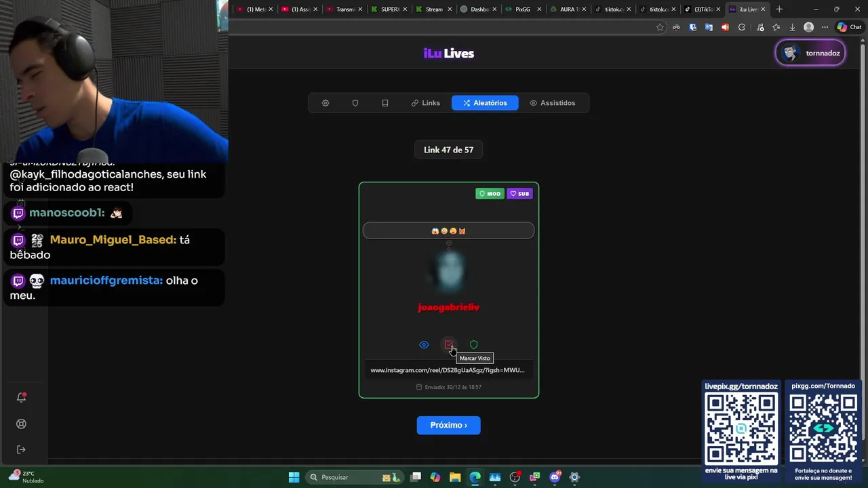
Task: Click the logout icon in sidebar
Action: [22, 449]
